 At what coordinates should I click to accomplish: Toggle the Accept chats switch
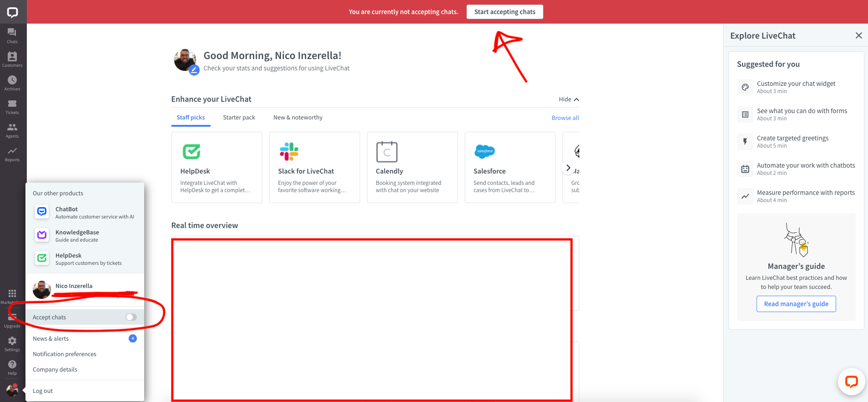point(131,317)
